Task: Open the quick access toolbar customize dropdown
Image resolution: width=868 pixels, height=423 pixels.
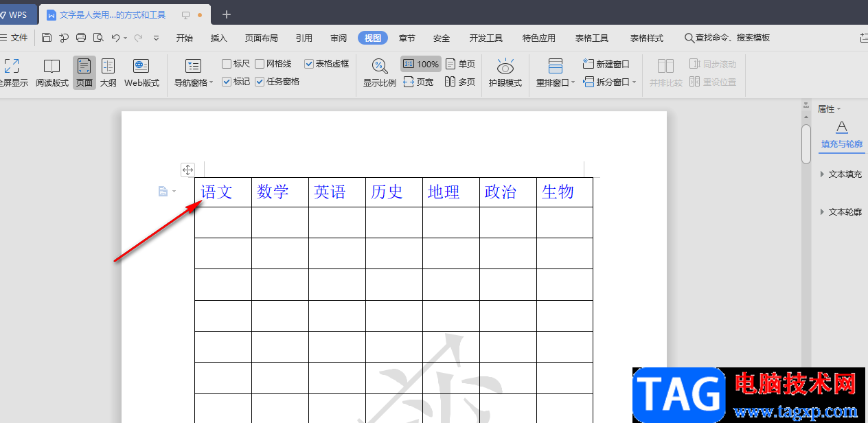Action: click(x=156, y=38)
